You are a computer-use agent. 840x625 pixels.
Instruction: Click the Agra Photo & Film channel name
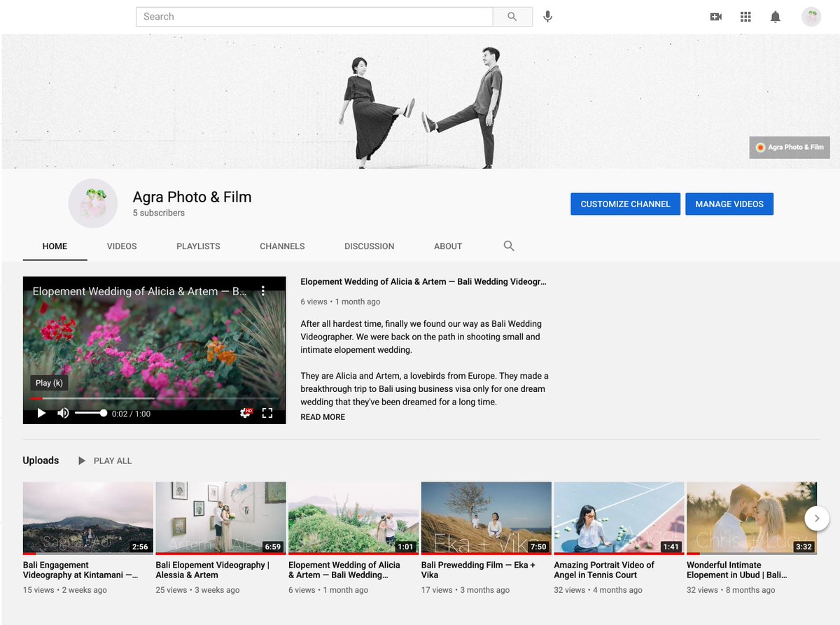click(192, 197)
